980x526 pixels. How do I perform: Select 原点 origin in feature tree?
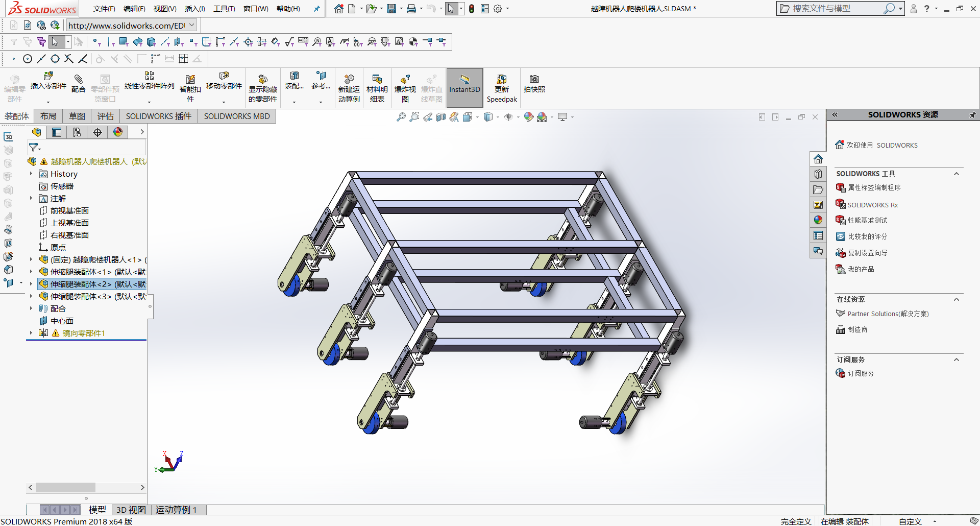(x=58, y=248)
